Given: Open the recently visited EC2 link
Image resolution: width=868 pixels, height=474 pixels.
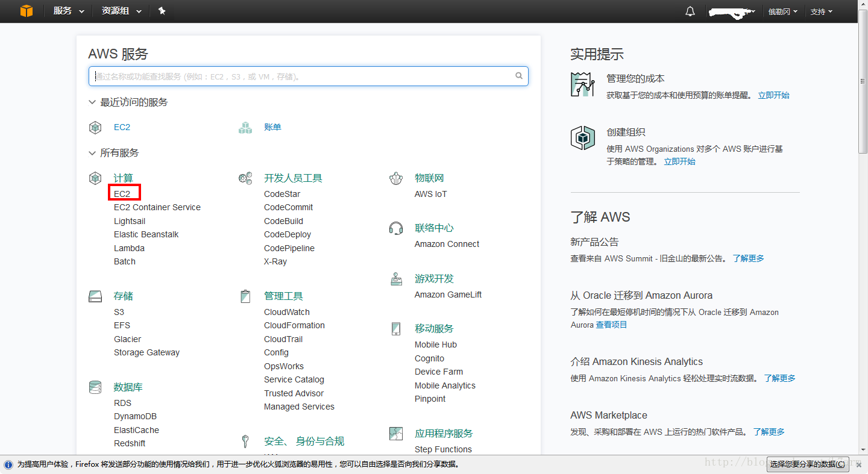Looking at the screenshot, I should coord(122,127).
